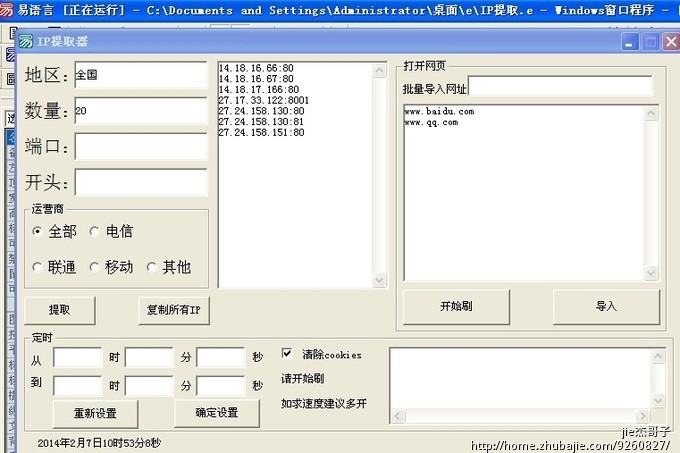Image resolution: width=680 pixels, height=453 pixels.
Task: Click log box vertical scrollbar down arrow
Action: point(658,401)
